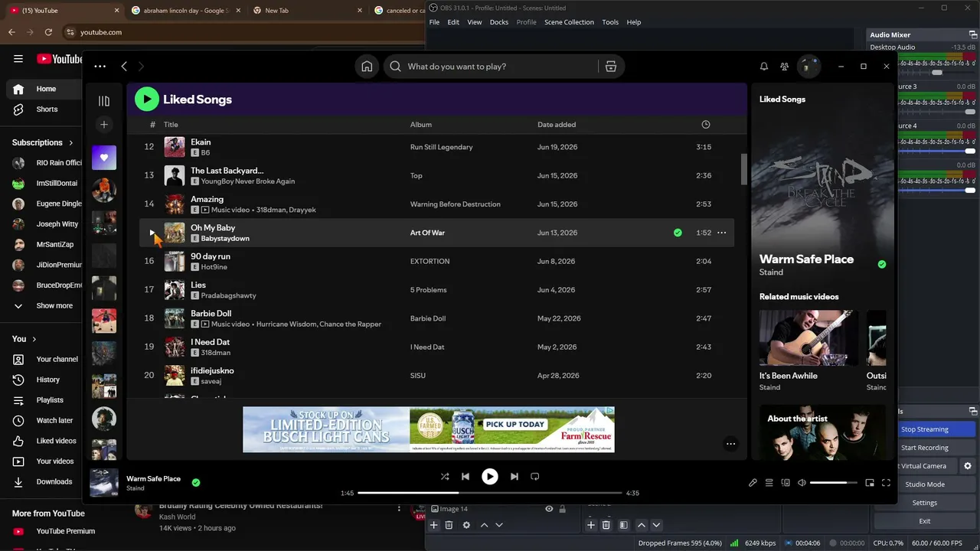The height and width of the screenshot is (551, 980).
Task: Open the View menu in OBS
Action: (475, 22)
